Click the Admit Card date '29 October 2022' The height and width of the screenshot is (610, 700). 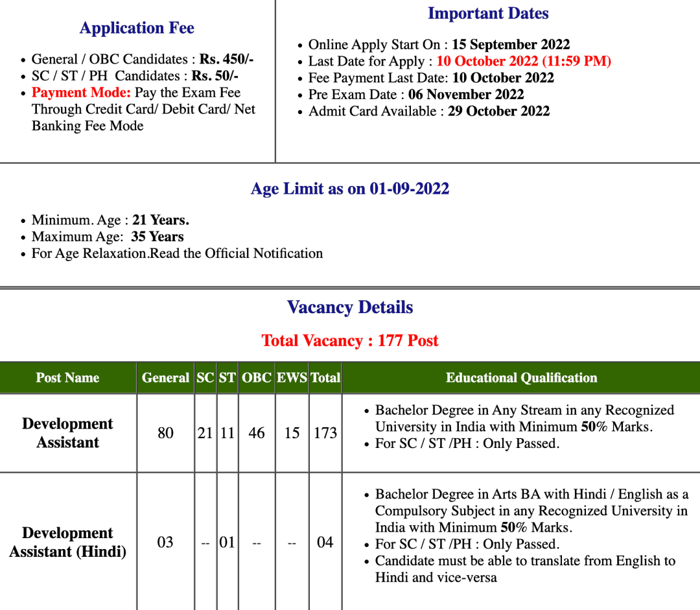point(498,111)
